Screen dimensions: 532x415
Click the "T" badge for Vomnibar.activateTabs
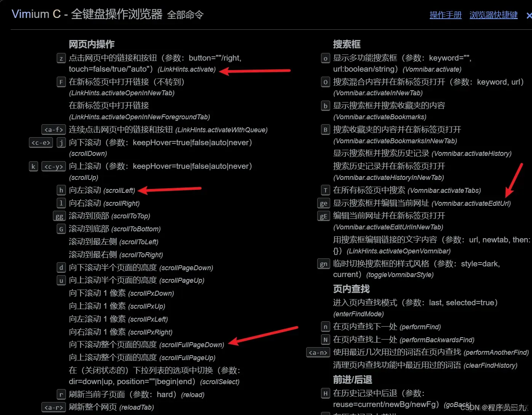pos(325,190)
